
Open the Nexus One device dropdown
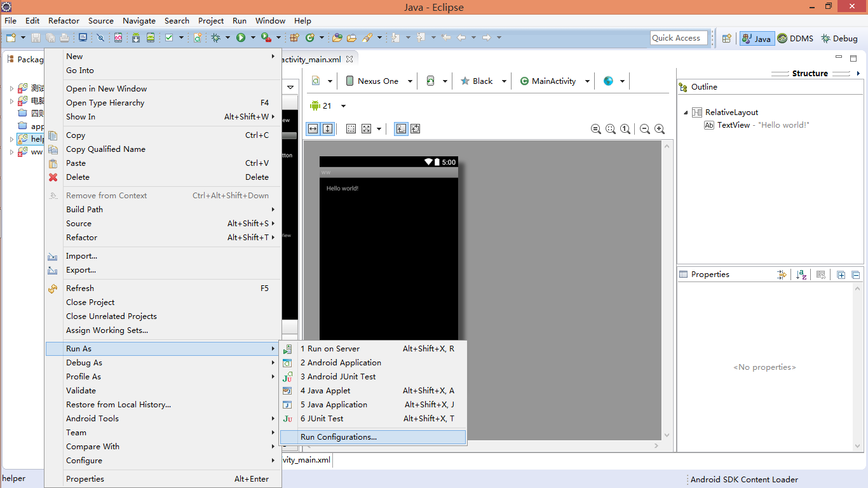379,81
